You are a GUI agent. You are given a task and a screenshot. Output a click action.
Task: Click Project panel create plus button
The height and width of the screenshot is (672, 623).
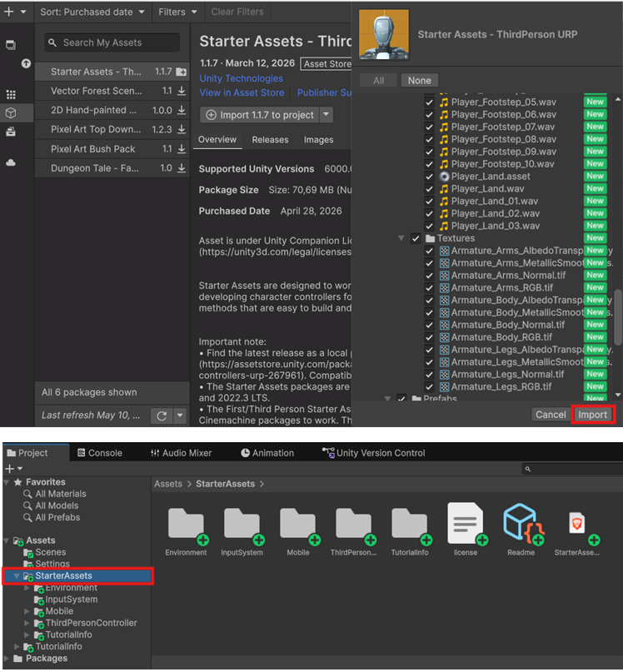pos(9,469)
